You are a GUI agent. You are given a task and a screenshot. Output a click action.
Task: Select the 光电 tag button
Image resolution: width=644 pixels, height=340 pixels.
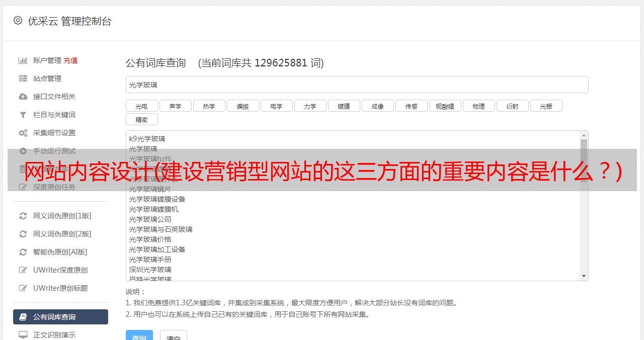click(x=141, y=106)
